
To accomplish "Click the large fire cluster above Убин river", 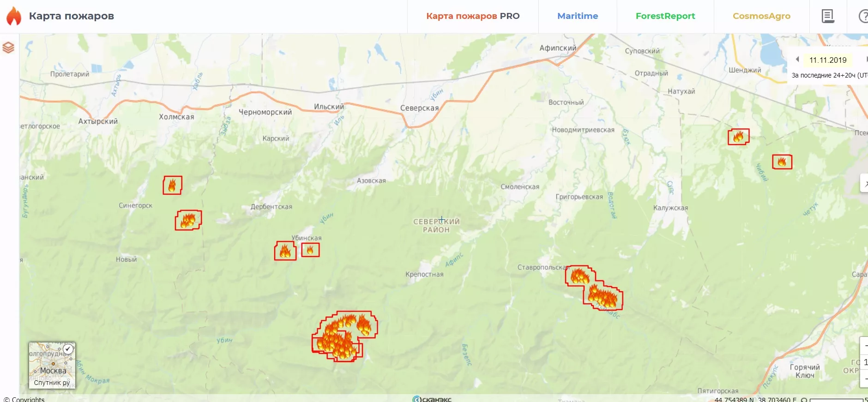I will [x=344, y=336].
